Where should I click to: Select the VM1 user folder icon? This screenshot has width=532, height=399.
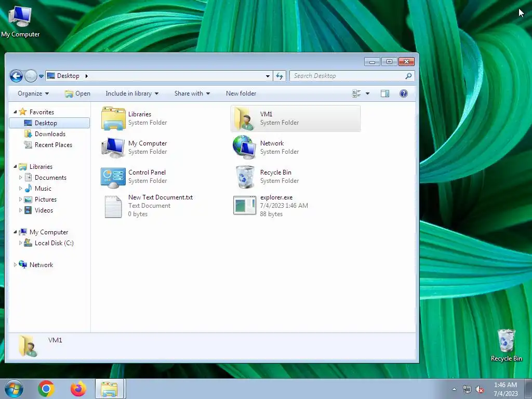244,118
